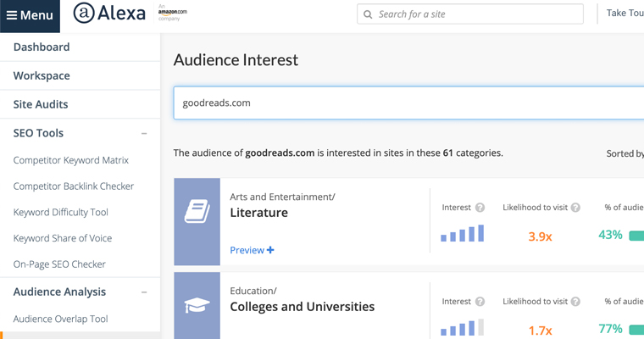Open Dashboard from the sidebar

[x=42, y=47]
